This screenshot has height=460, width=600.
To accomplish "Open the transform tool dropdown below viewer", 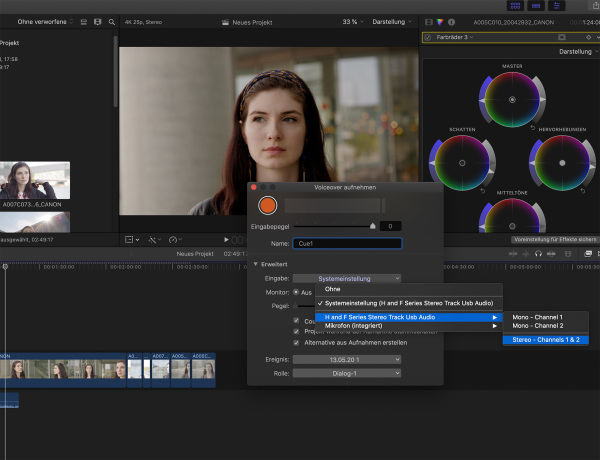I will tap(132, 240).
